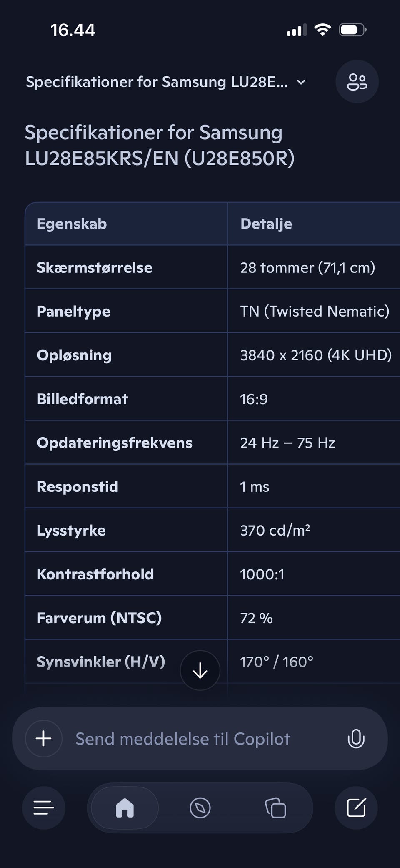Tap the Detalje column header
Viewport: 400px width, 868px height.
click(x=266, y=224)
